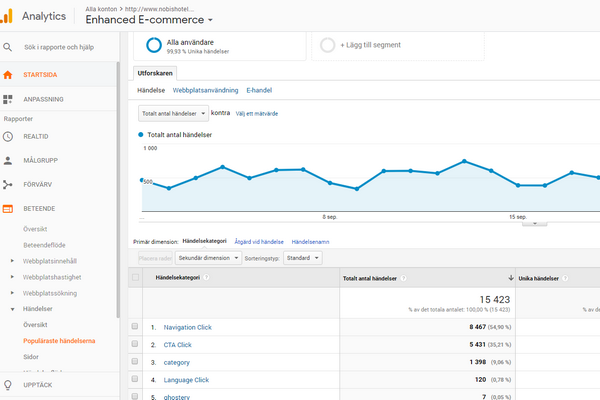The image size is (600, 400).
Task: Set primary dimension to Händelsenamn
Action: pos(310,242)
